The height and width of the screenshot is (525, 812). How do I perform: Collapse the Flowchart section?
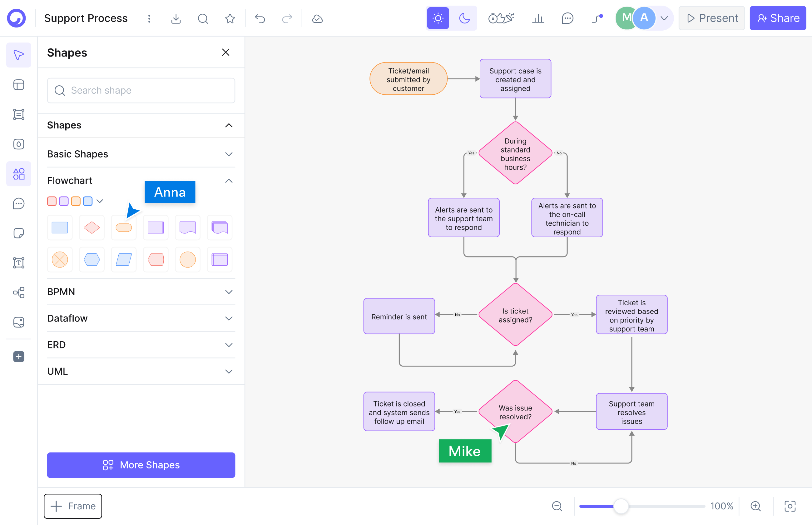(229, 181)
